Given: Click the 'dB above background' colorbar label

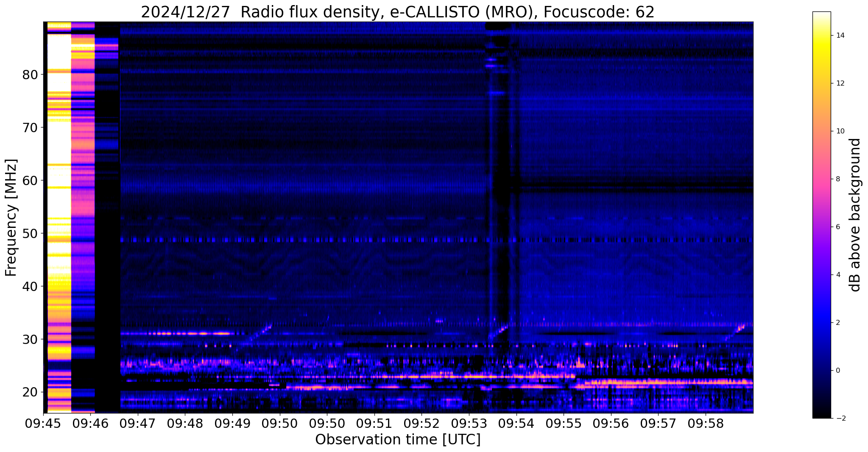Looking at the screenshot, I should [855, 215].
